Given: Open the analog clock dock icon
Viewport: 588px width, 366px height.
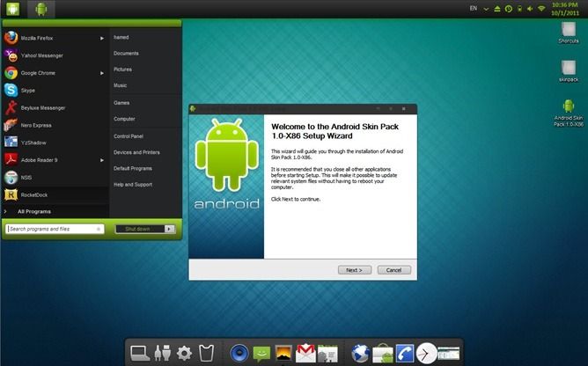Looking at the screenshot, I should pyautogui.click(x=426, y=354).
